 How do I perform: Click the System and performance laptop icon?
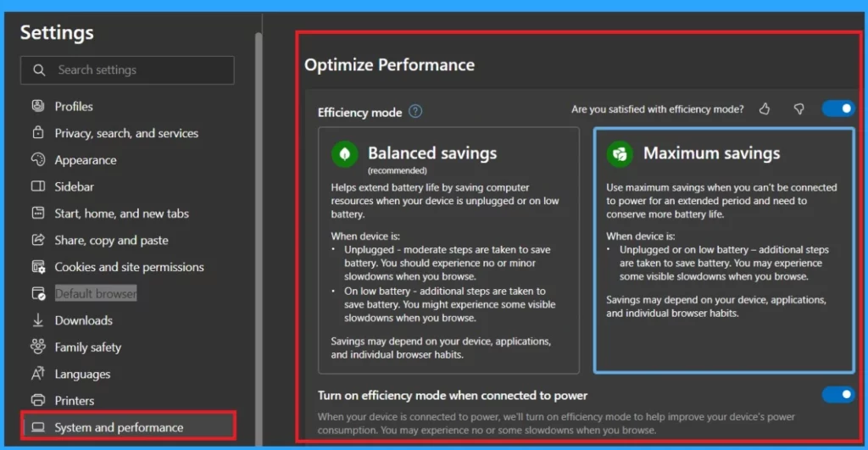[x=37, y=427]
